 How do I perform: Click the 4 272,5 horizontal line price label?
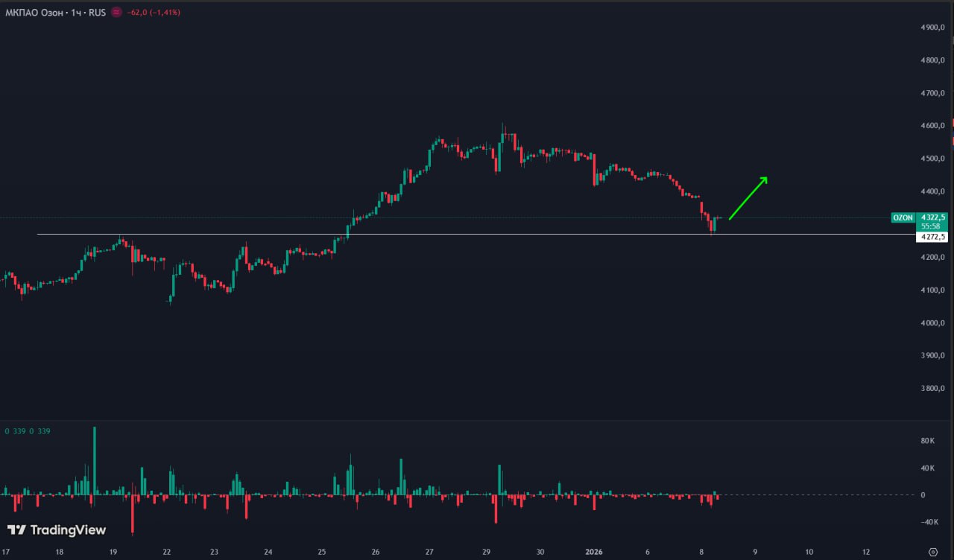point(933,237)
